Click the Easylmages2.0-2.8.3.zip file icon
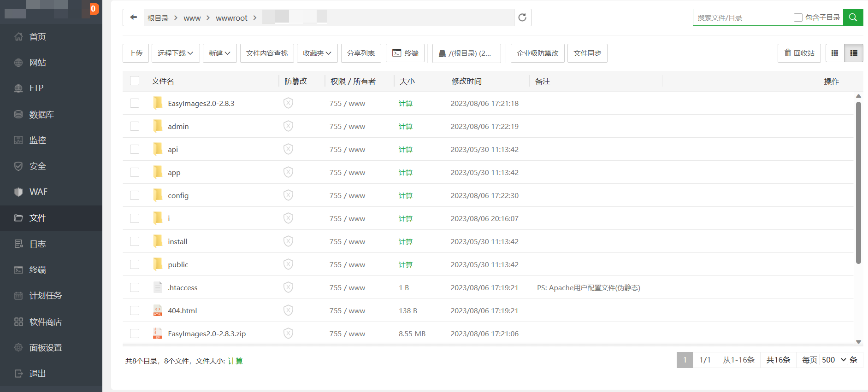868x392 pixels. pos(158,333)
